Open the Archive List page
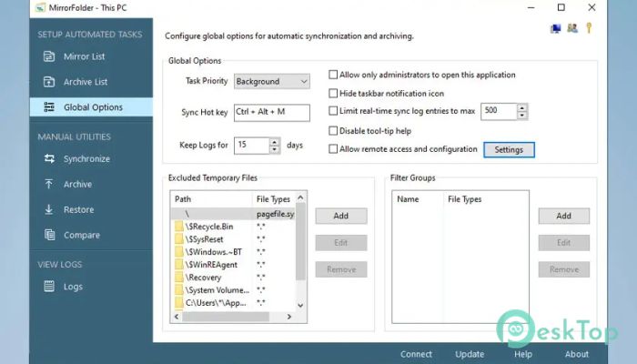Viewport: 637px width, 364px height. (86, 82)
